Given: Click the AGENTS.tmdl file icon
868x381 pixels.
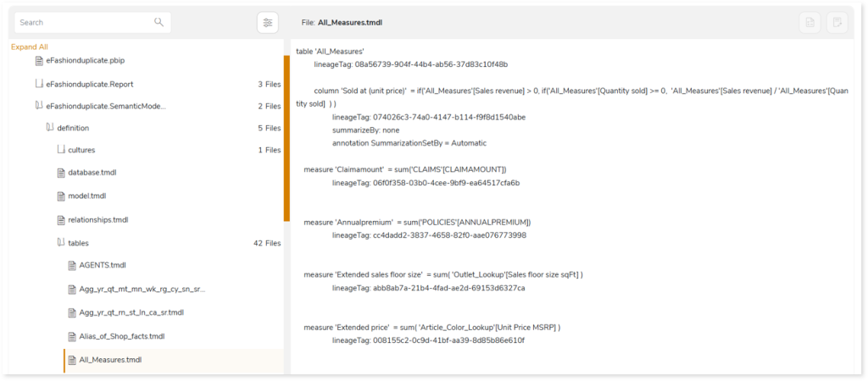Looking at the screenshot, I should [x=72, y=265].
